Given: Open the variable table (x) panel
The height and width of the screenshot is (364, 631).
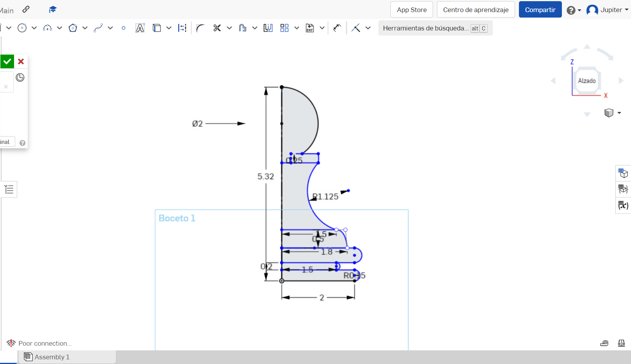Looking at the screenshot, I should tap(623, 205).
